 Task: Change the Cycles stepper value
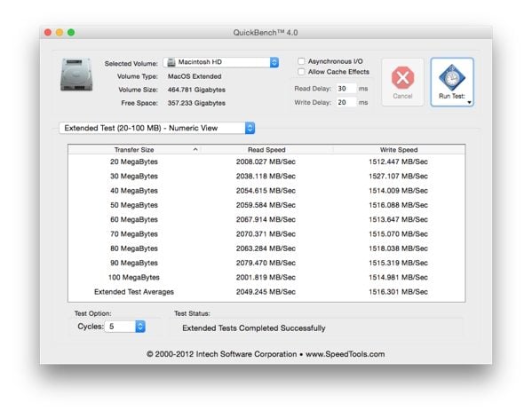pos(140,327)
